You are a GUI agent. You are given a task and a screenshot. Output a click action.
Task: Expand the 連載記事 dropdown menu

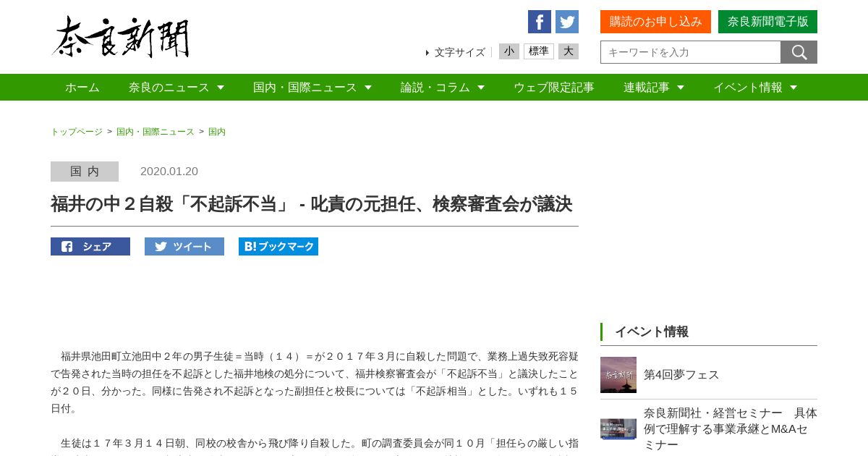click(654, 87)
